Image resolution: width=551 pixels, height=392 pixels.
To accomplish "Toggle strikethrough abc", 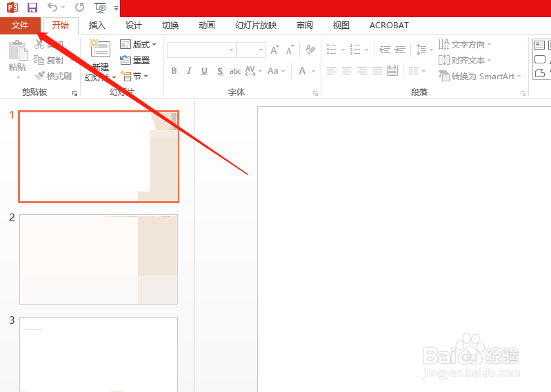I will pos(235,71).
